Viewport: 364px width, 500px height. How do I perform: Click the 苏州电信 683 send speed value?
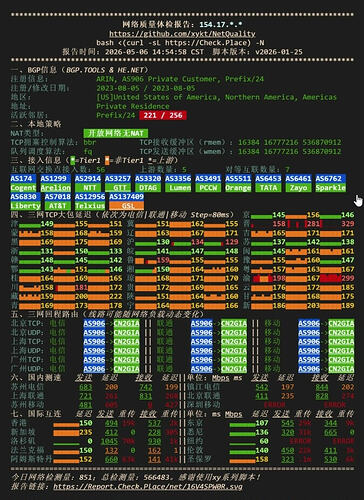tap(86, 387)
